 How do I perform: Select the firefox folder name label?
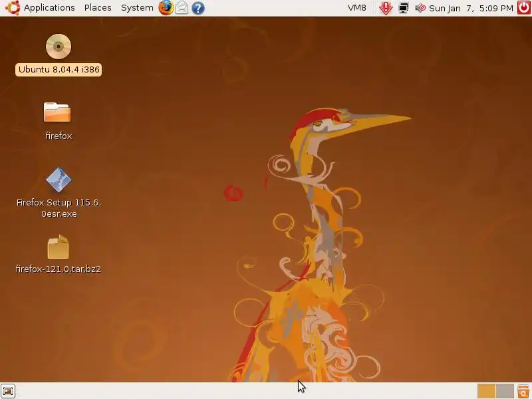pyautogui.click(x=59, y=136)
